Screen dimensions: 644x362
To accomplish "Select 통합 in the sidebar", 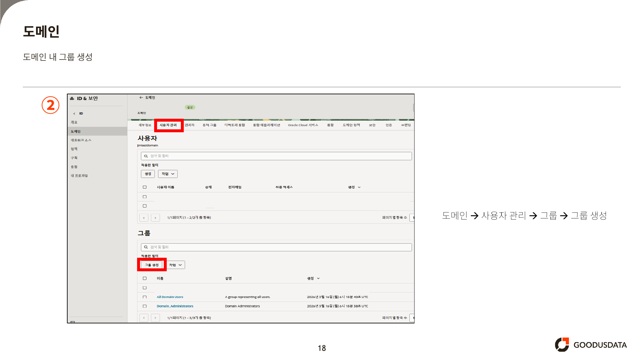I will (74, 167).
